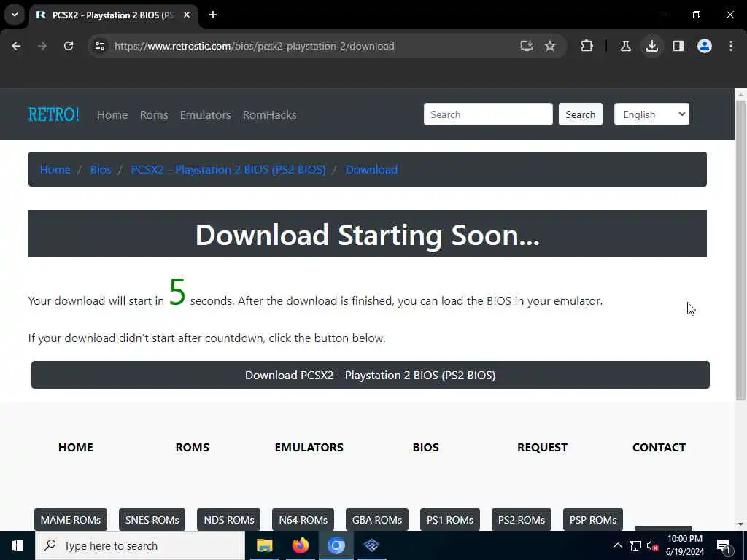747x560 pixels.
Task: Open site information icon in address bar
Action: click(x=100, y=46)
